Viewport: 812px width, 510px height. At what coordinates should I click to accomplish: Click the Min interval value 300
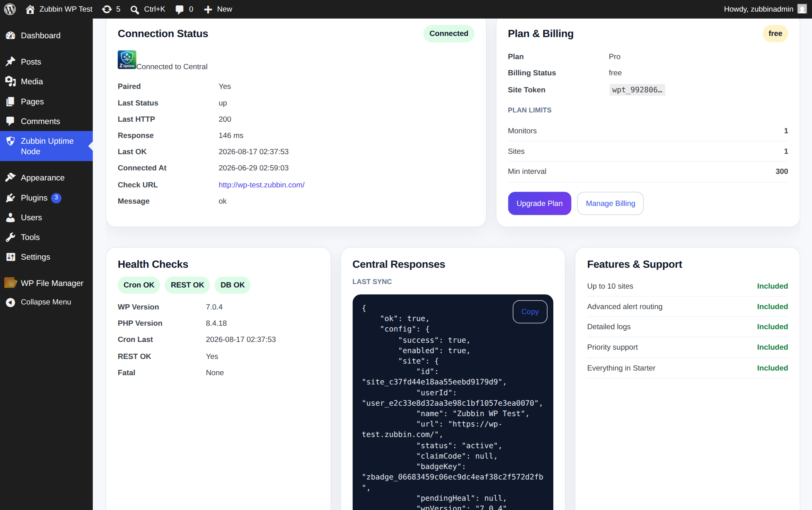point(782,172)
